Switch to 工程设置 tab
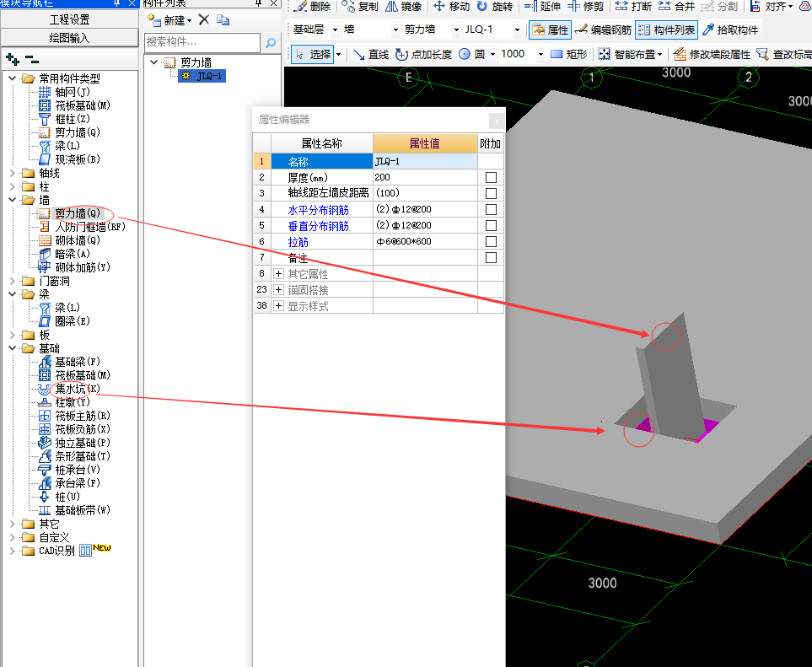 click(x=70, y=19)
